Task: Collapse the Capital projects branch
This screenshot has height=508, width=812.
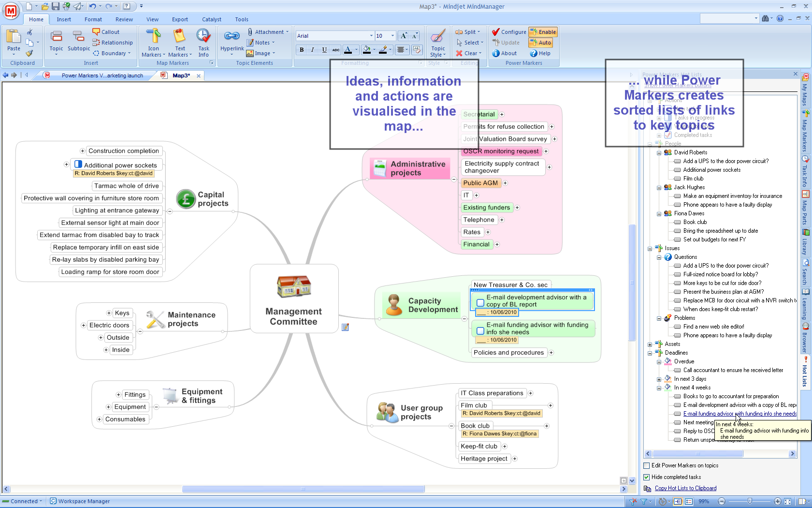Action: click(x=170, y=211)
